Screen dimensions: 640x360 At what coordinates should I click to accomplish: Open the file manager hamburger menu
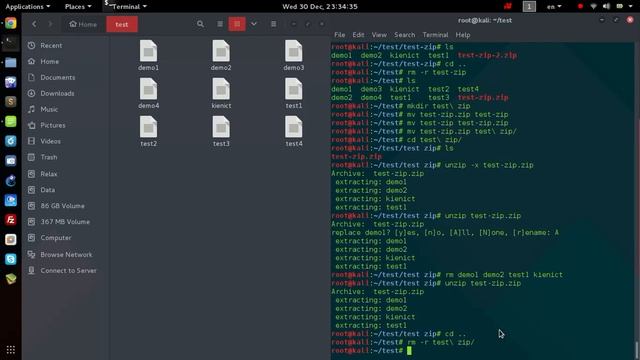click(x=273, y=24)
